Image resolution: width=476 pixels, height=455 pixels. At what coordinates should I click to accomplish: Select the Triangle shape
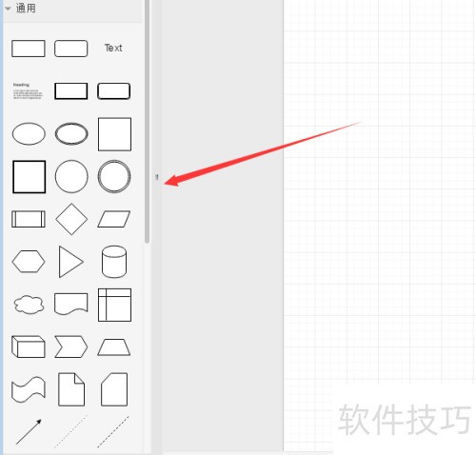pos(71,262)
